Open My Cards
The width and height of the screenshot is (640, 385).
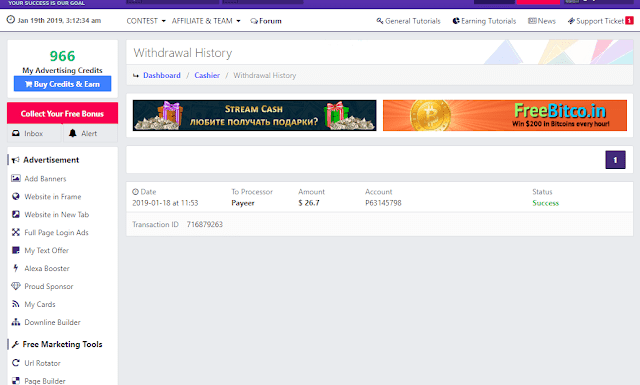point(40,304)
